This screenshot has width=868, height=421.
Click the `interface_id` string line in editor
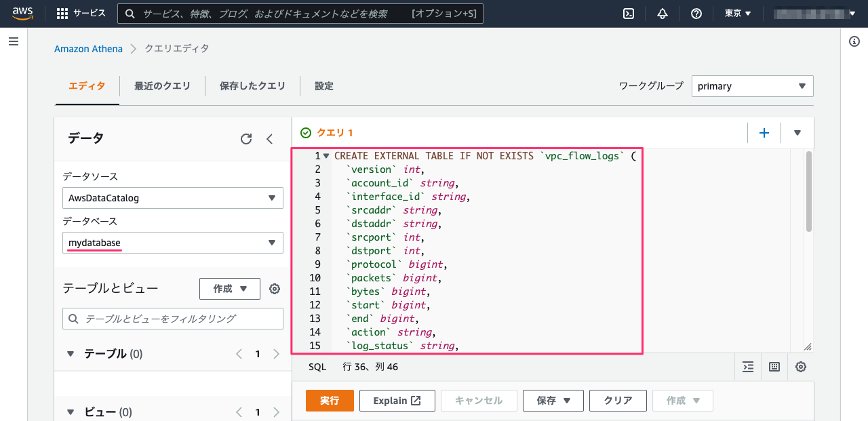408,197
